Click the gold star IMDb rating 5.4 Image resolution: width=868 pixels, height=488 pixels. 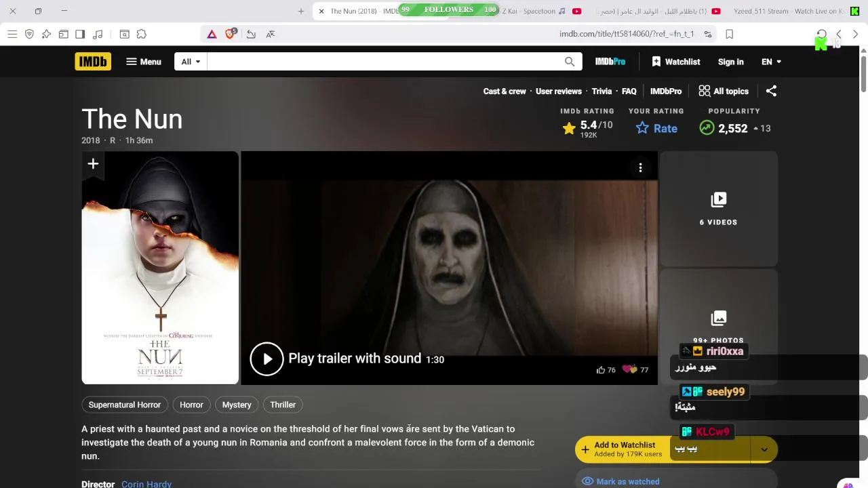coord(587,127)
